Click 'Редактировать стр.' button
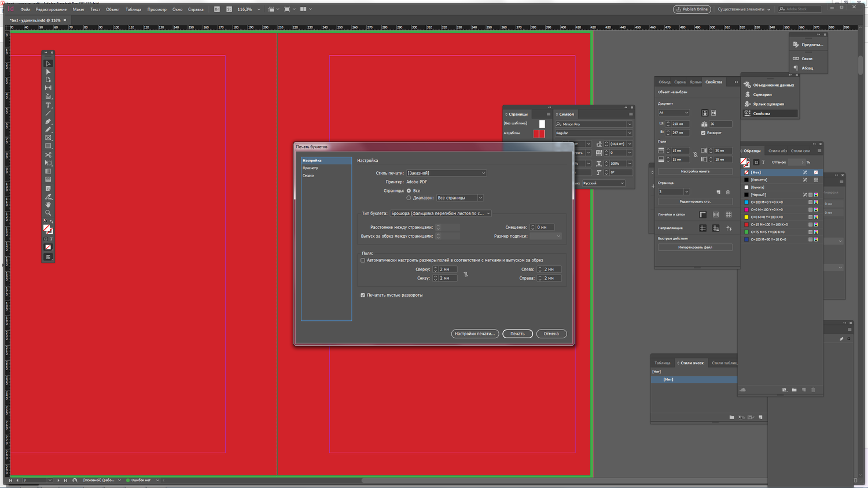 click(695, 202)
